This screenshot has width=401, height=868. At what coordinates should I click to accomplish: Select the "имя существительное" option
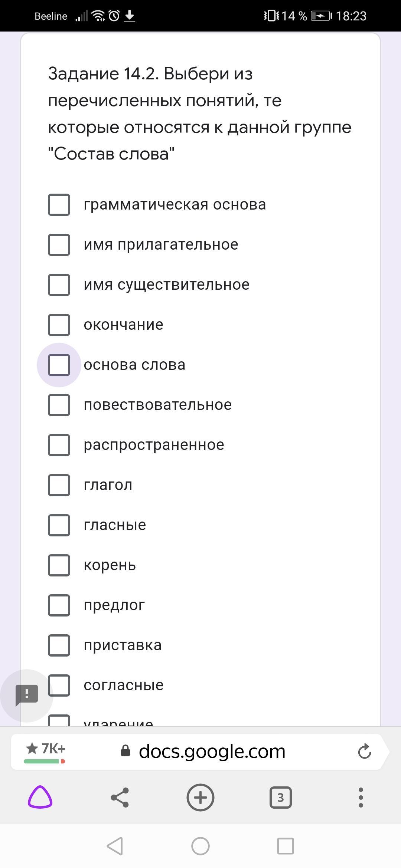click(x=59, y=285)
